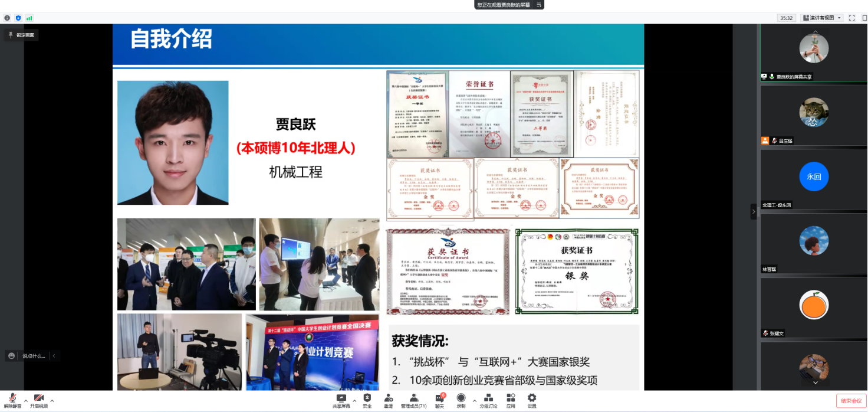Collapse the participant video side panel
Image resolution: width=868 pixels, height=412 pixels.
tap(753, 211)
